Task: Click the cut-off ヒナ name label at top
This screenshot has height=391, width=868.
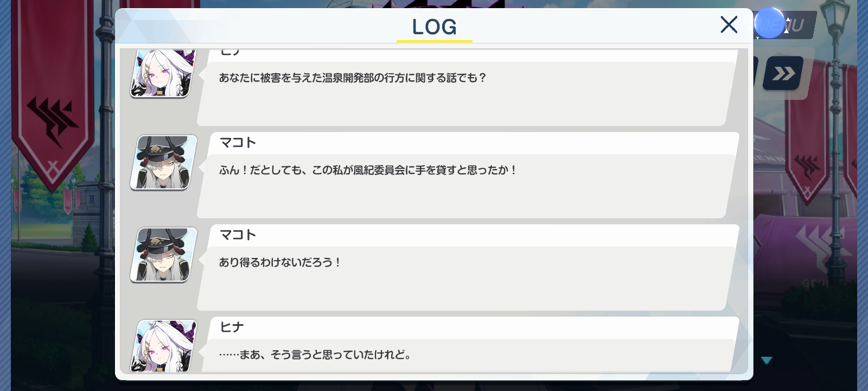Action: pos(230,52)
